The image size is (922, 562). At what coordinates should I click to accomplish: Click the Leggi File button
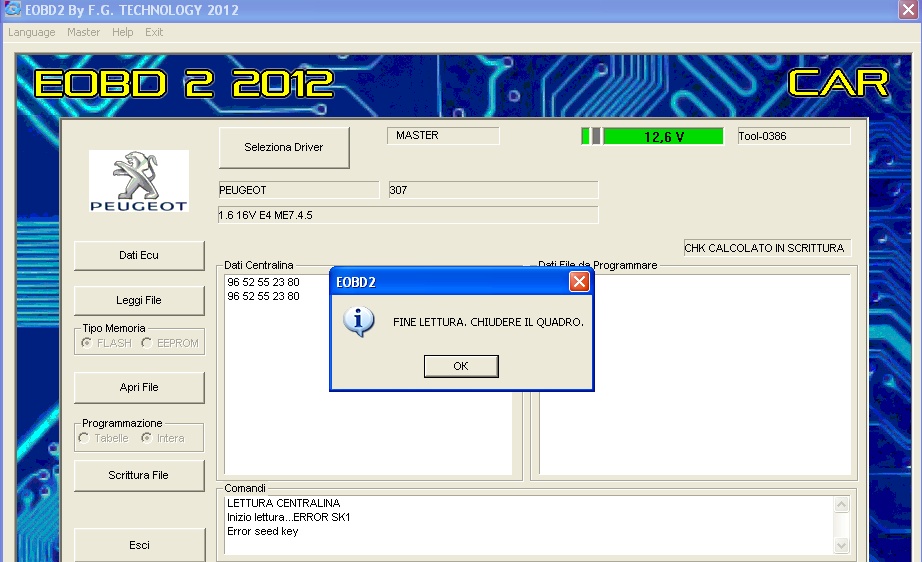click(139, 300)
